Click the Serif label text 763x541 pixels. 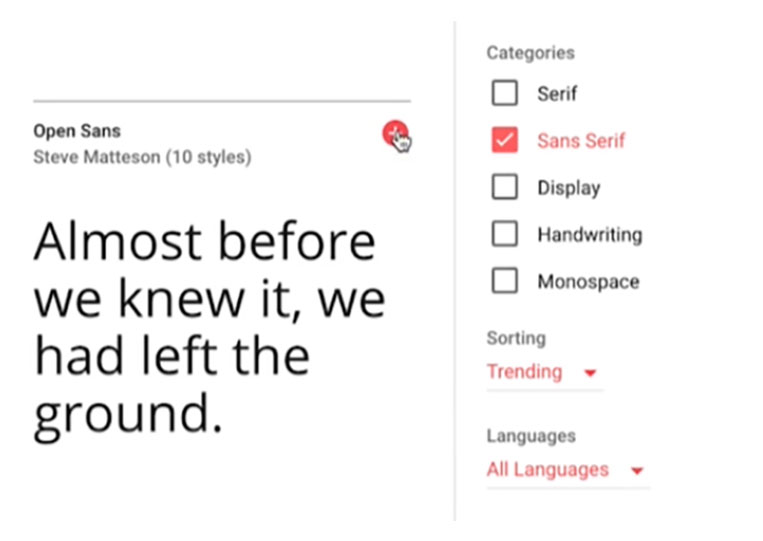(x=557, y=93)
